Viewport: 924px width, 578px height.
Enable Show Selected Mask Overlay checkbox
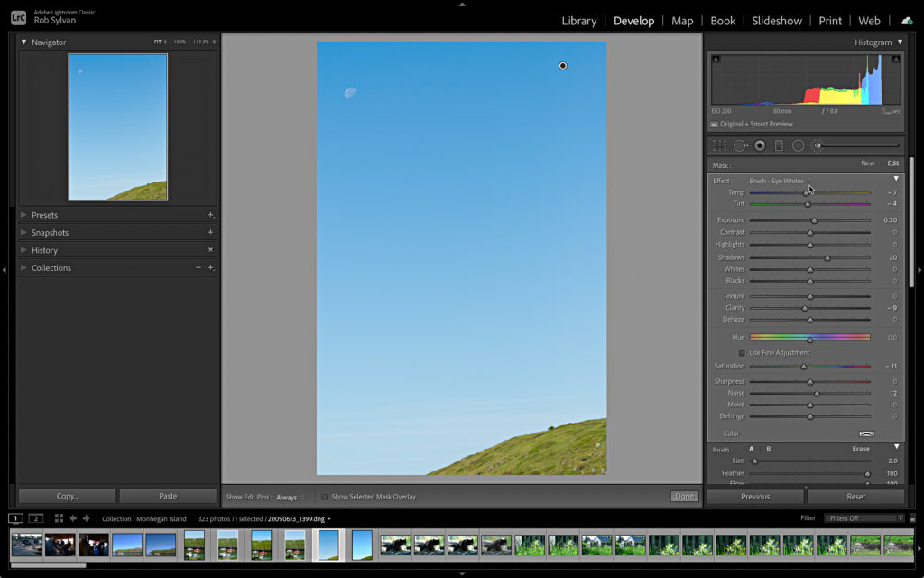click(324, 497)
